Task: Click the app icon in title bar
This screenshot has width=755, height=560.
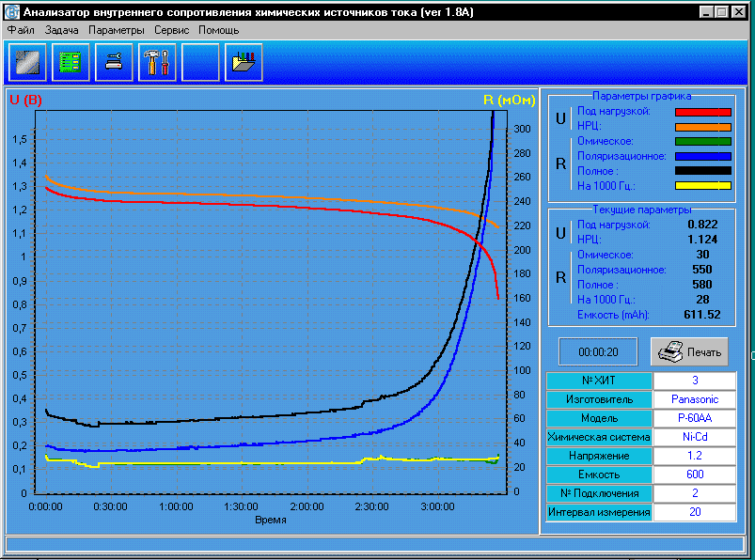Action: point(11,11)
